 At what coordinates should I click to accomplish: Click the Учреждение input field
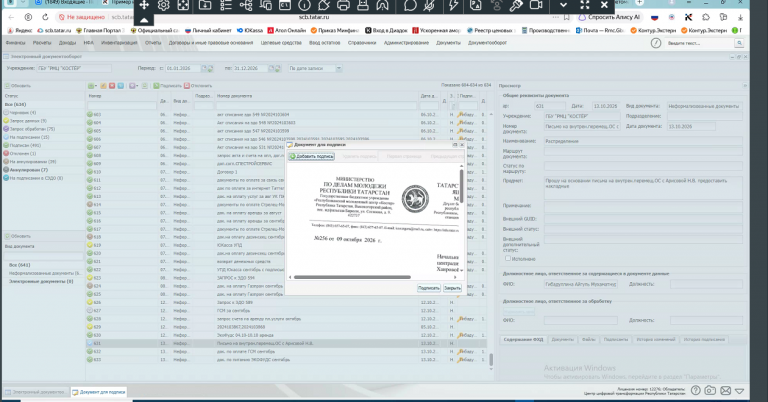74,69
